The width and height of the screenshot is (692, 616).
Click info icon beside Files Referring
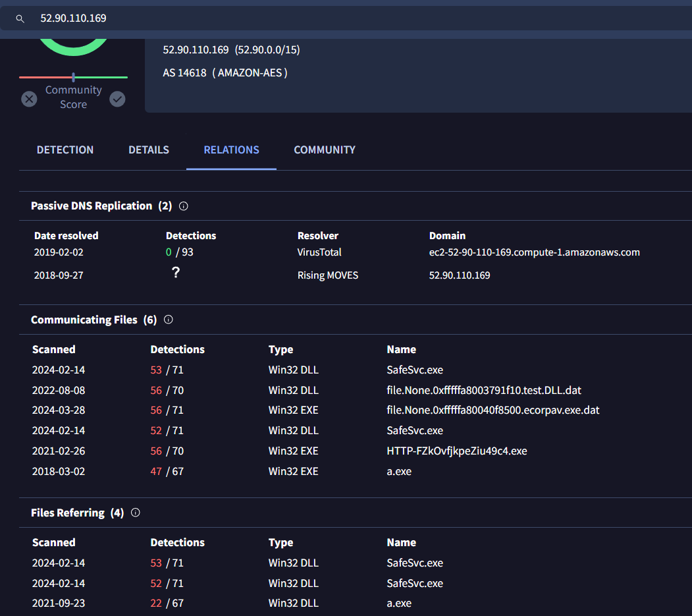pyautogui.click(x=136, y=513)
